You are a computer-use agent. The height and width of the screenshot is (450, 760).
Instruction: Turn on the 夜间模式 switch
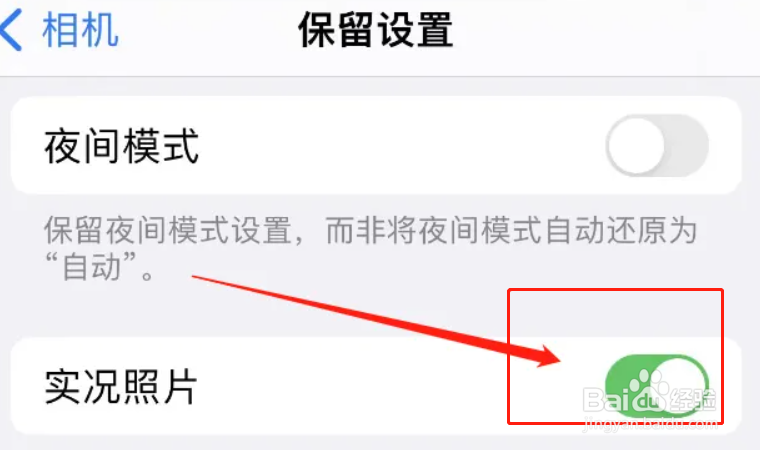(657, 145)
